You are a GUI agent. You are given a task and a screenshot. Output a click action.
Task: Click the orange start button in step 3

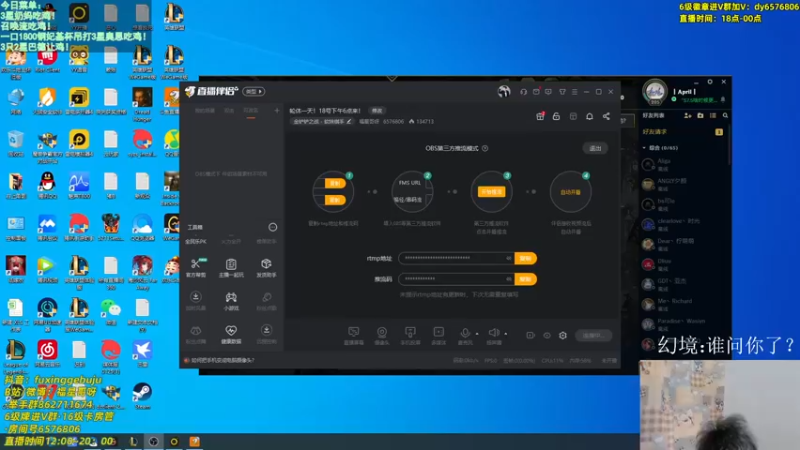pyautogui.click(x=491, y=192)
